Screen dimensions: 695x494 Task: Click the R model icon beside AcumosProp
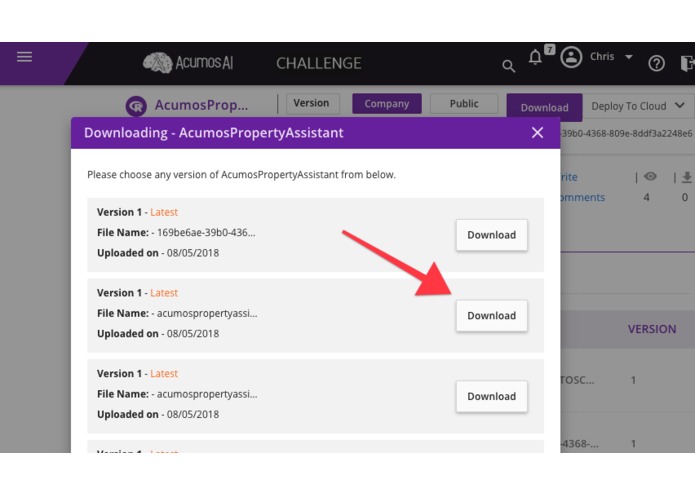136,106
